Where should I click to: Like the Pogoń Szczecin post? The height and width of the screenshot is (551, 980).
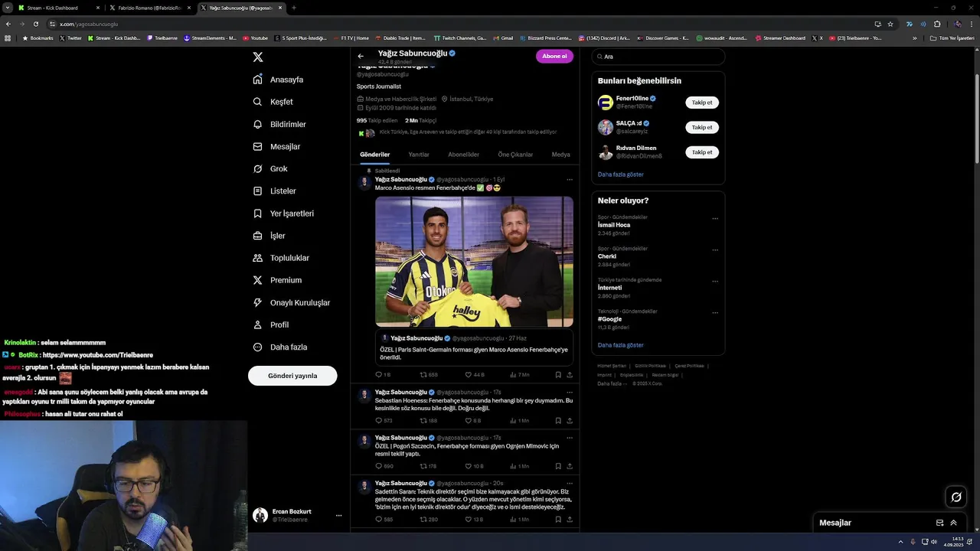[x=475, y=466]
